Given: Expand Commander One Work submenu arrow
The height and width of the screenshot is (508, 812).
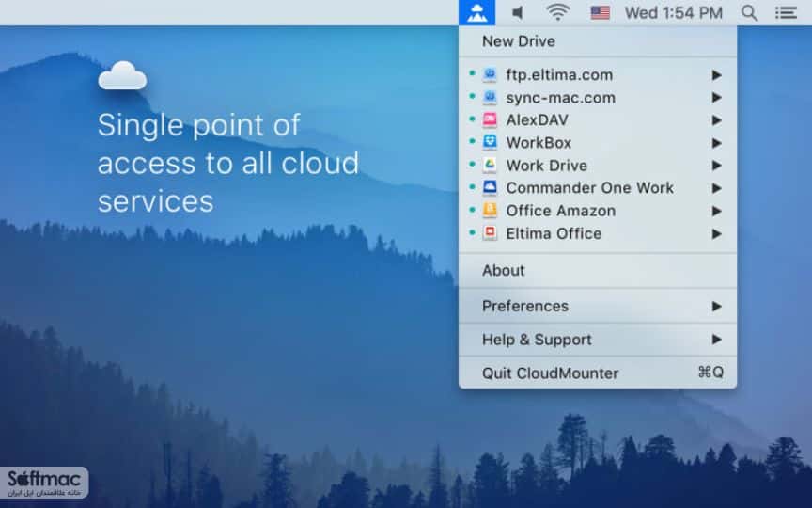Looking at the screenshot, I should tap(717, 188).
